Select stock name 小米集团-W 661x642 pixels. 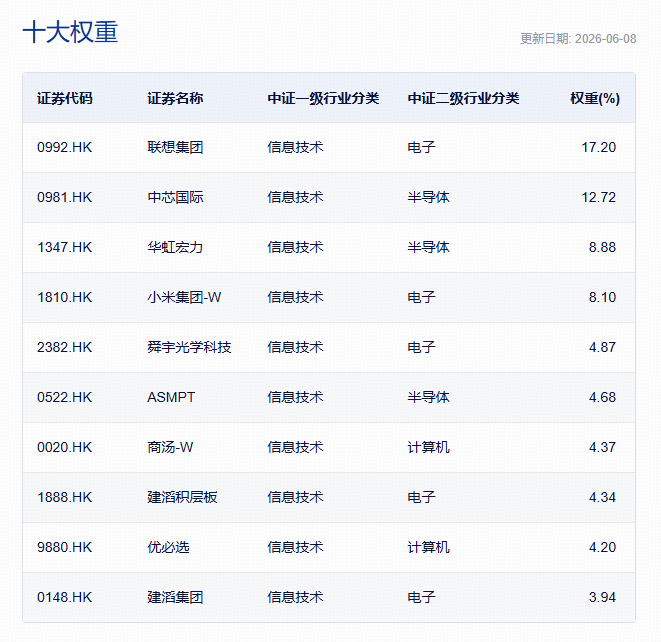click(184, 297)
